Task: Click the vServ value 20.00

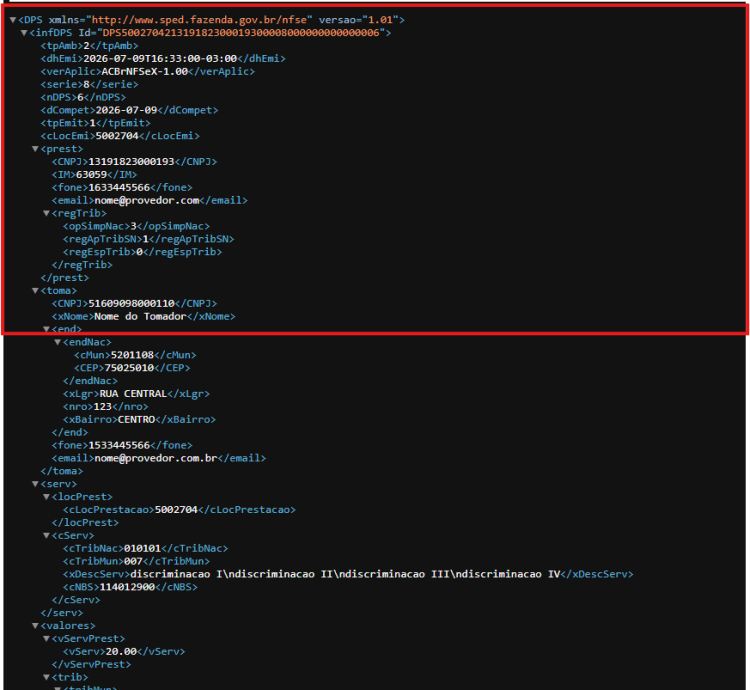Action: pyautogui.click(x=121, y=652)
